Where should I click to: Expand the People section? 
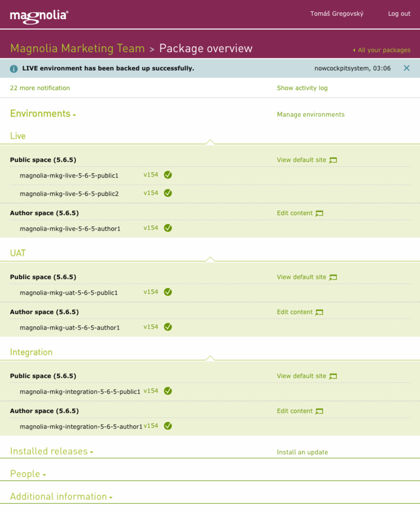tap(28, 474)
